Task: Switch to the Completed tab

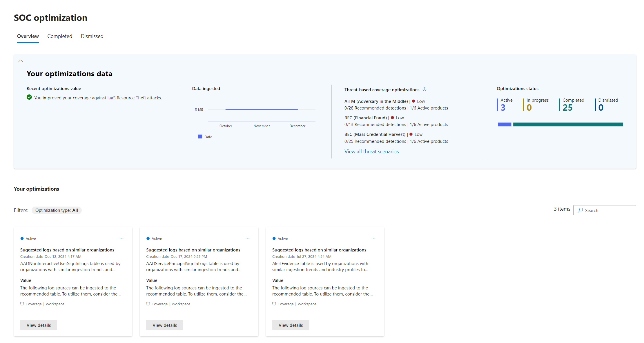Action: tap(59, 36)
